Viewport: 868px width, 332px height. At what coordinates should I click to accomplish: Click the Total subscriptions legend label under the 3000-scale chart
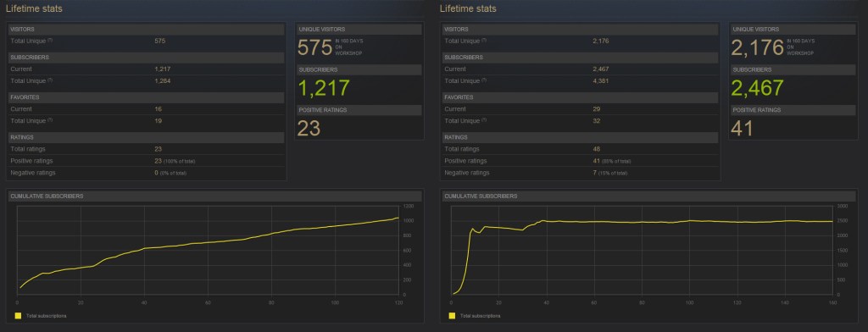pos(481,316)
